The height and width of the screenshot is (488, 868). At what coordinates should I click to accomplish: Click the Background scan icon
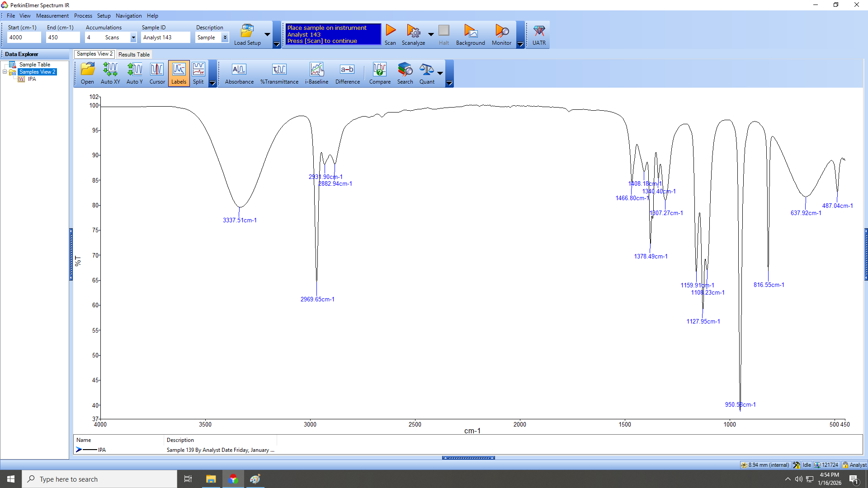point(470,32)
